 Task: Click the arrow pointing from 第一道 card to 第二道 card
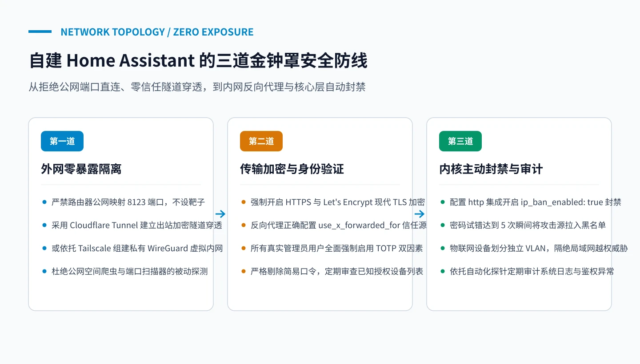(x=220, y=214)
